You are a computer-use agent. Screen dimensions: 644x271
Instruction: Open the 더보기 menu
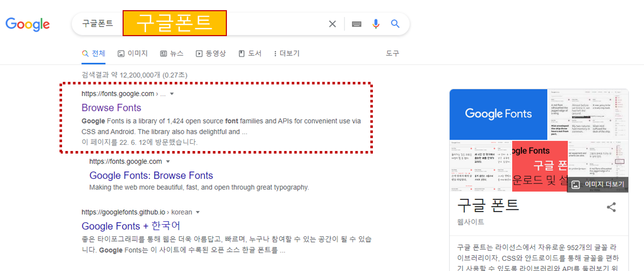[287, 53]
